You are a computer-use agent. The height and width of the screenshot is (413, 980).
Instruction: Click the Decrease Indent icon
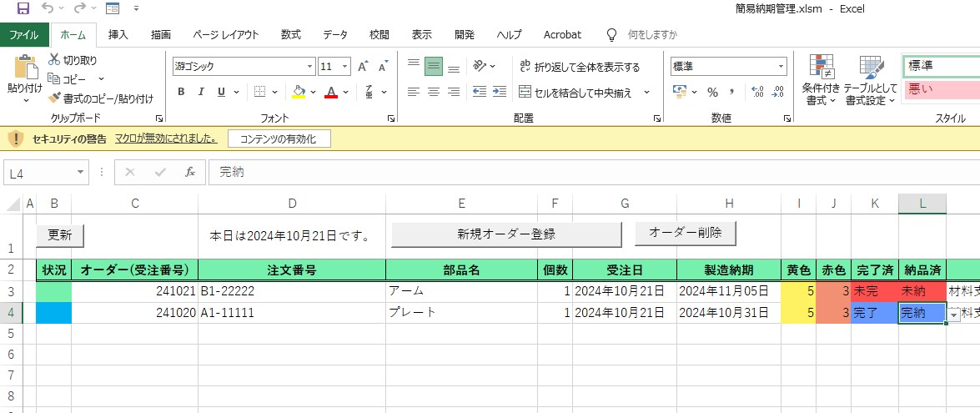[x=480, y=92]
